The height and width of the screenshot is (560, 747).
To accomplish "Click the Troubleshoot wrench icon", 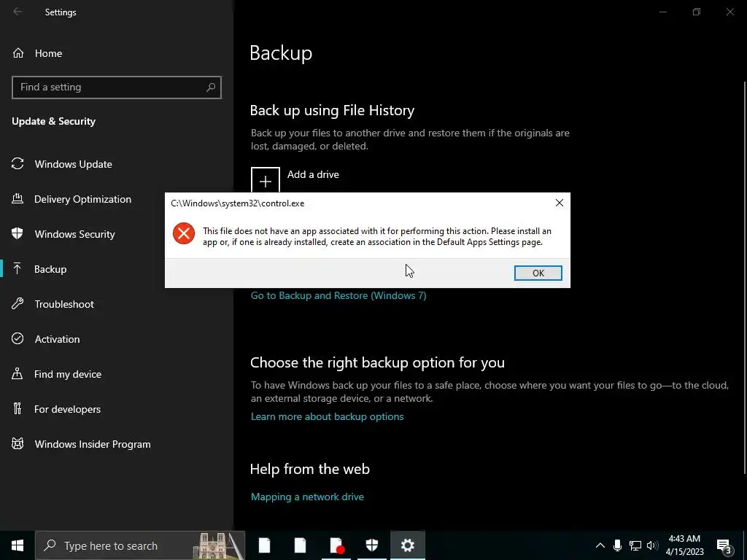I will click(18, 304).
